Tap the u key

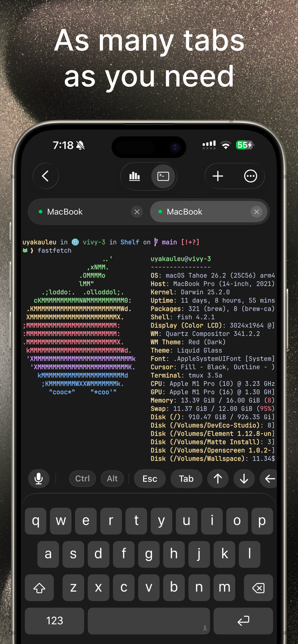[x=187, y=521]
